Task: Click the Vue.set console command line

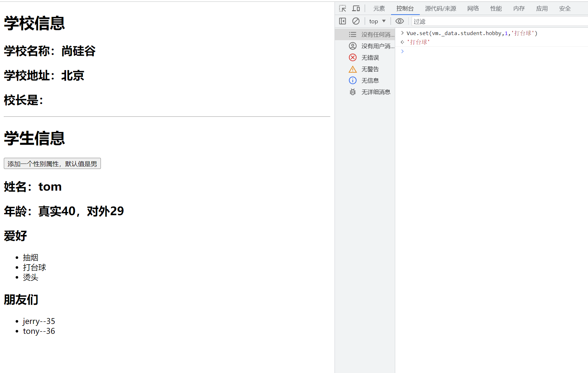Action: click(472, 33)
